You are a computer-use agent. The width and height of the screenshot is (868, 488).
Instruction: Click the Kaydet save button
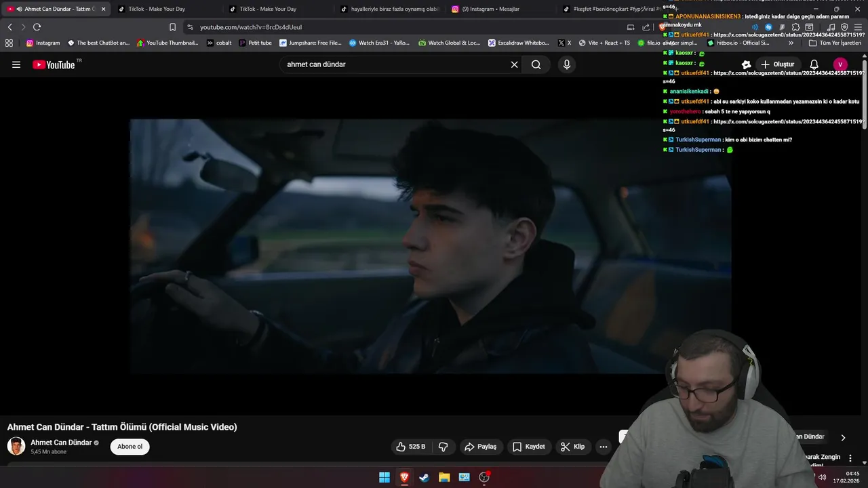pos(529,447)
